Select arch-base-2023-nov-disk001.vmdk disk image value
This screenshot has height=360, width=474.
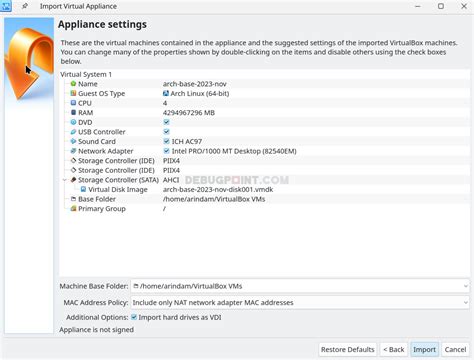click(x=218, y=189)
